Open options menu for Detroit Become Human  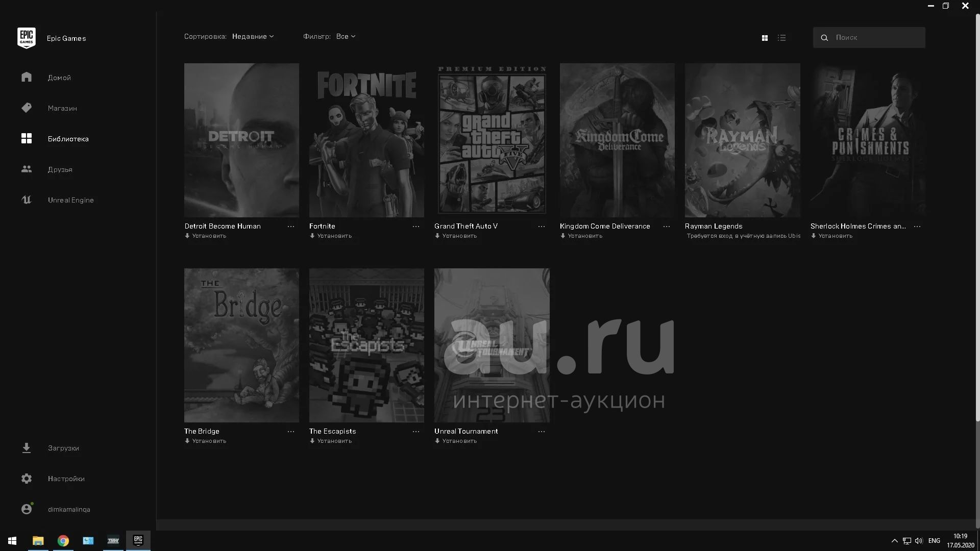tap(291, 227)
